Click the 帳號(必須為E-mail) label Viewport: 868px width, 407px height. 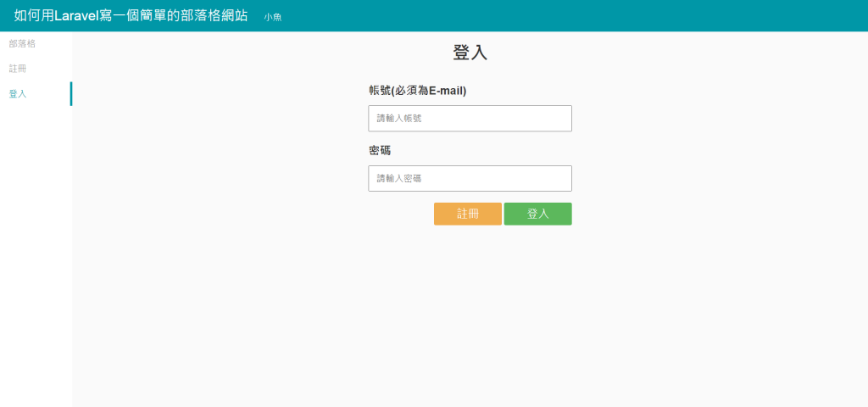click(x=418, y=91)
